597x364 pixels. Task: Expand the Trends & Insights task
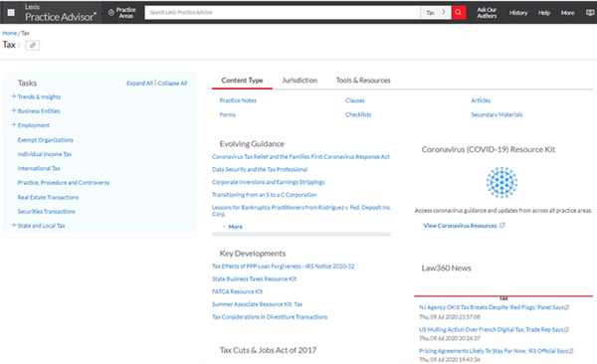14,96
